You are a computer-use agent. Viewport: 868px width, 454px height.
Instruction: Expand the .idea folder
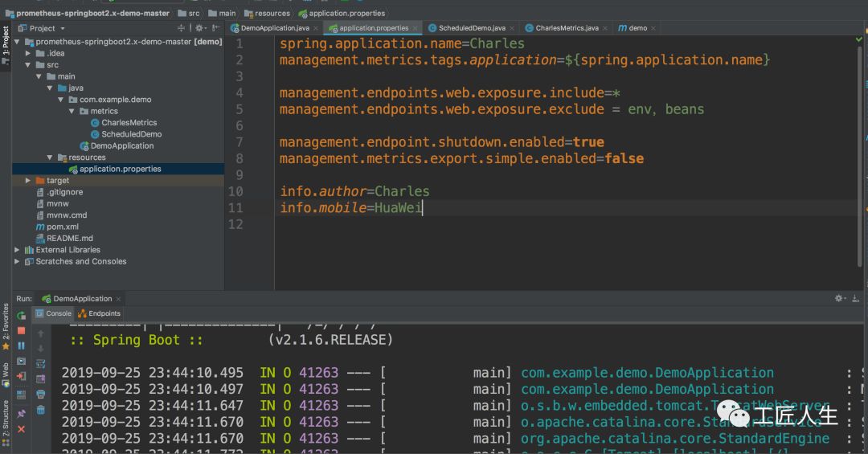tap(29, 54)
